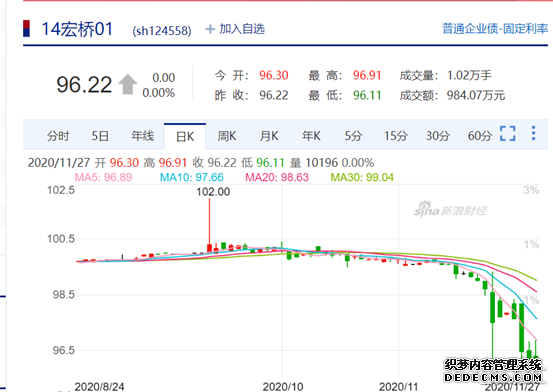The height and width of the screenshot is (392, 553).
Task: Click the 2020/11 date axis label
Action: pyautogui.click(x=399, y=387)
